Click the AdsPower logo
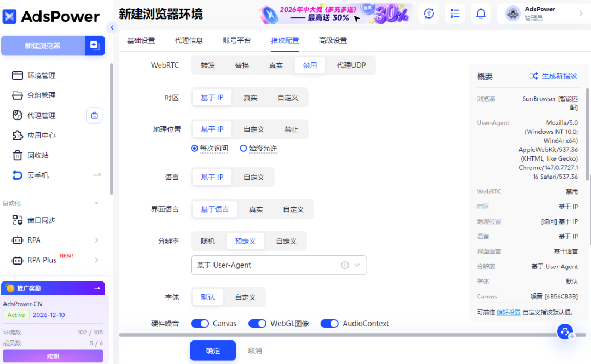 pos(51,16)
